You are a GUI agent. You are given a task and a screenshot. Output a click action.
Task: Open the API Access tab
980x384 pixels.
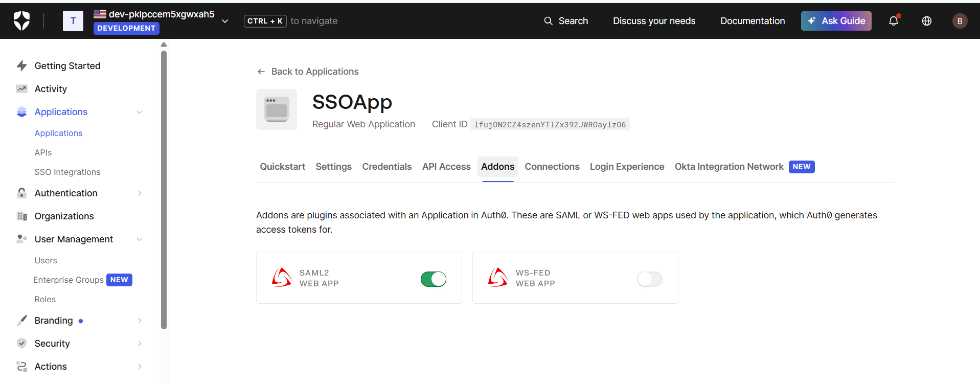[446, 167]
